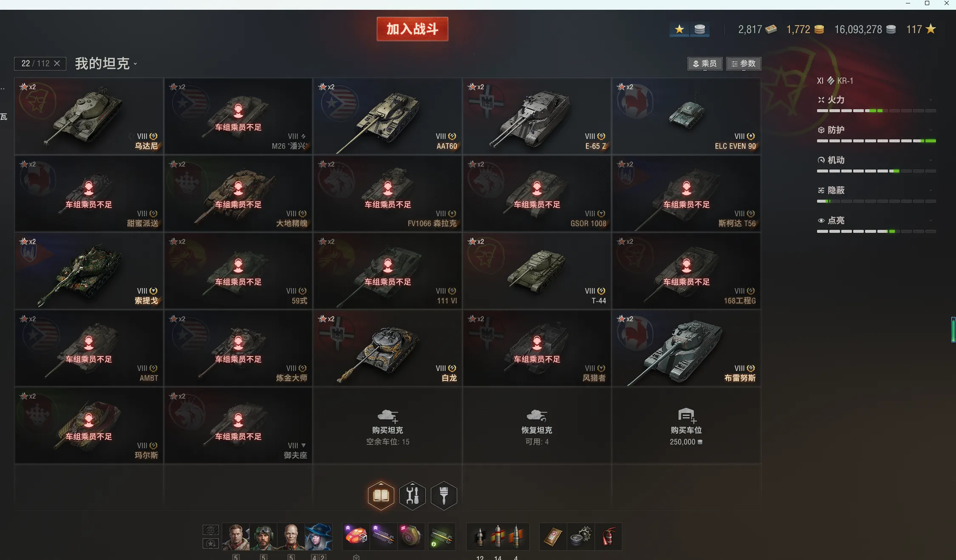Image resolution: width=956 pixels, height=560 pixels.
Task: Click the silver coins filter icon
Action: coord(699,29)
